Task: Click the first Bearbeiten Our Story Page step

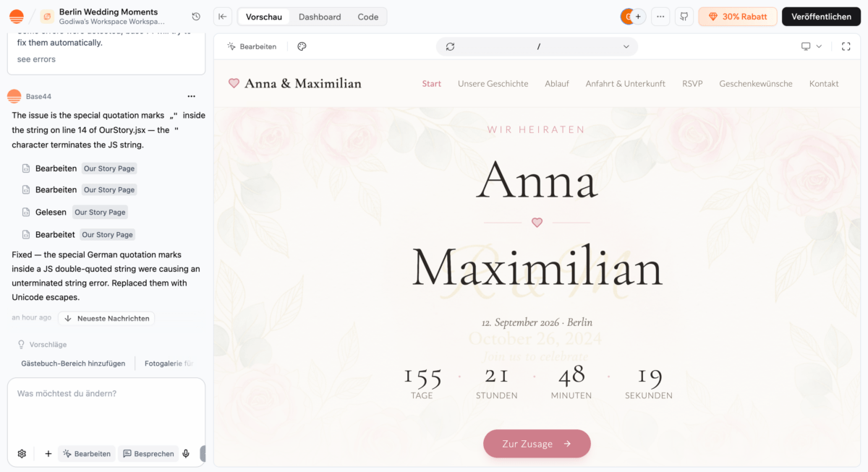Action: (79, 168)
